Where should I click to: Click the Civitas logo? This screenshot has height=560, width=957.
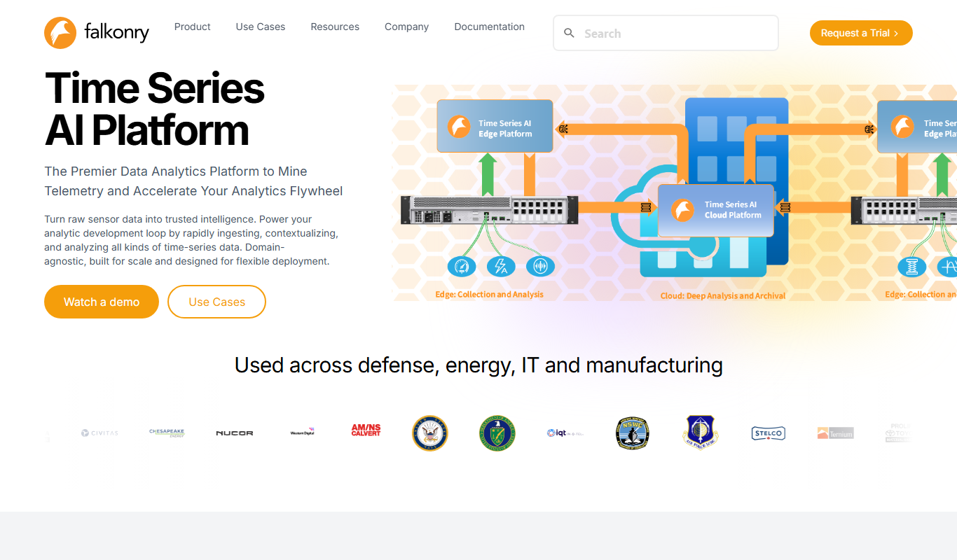pos(99,433)
